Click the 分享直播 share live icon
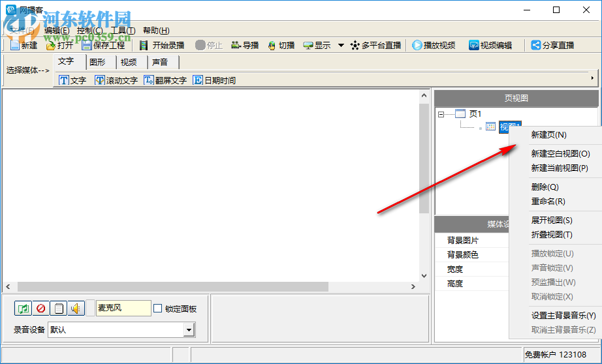 click(x=535, y=45)
